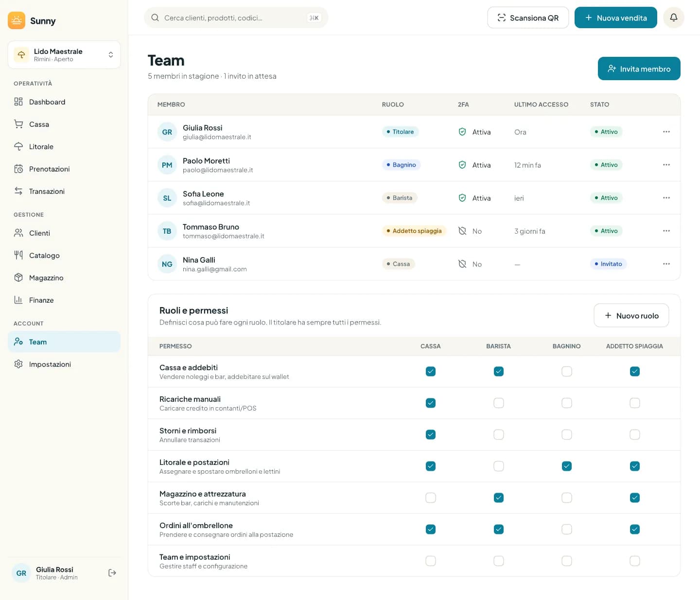Screen dimensions: 700x600
Task: Enable Team e impostazioni for Bagnino
Action: pyautogui.click(x=567, y=561)
